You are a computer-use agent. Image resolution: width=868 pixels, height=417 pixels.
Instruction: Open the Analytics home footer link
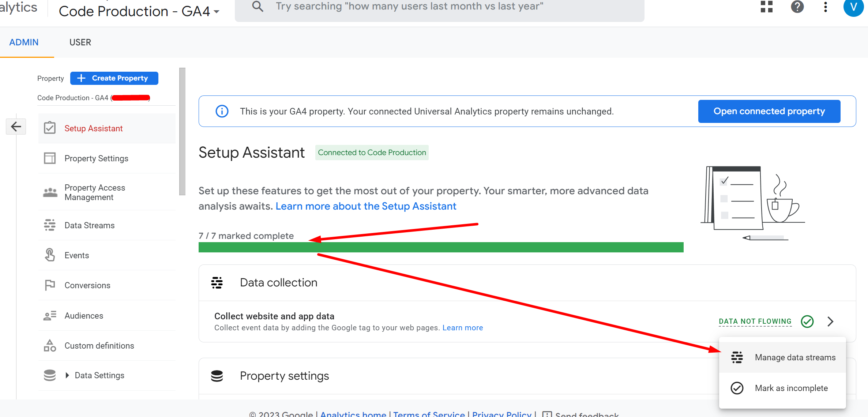coord(353,414)
